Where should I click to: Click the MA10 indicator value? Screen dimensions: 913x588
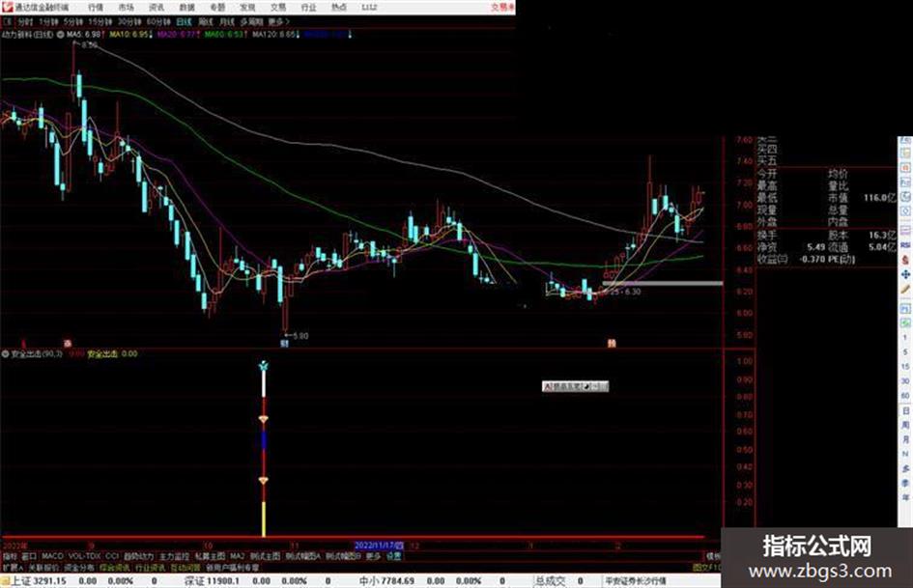point(129,35)
